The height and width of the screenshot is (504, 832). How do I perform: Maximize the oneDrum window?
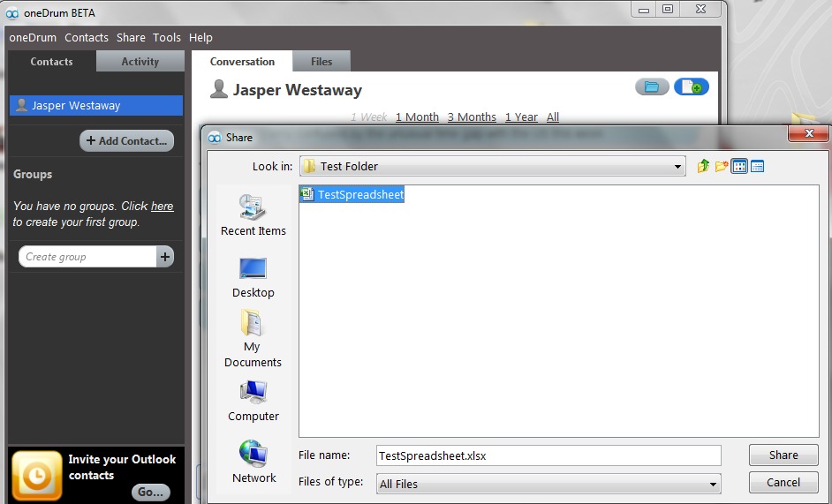pos(668,9)
